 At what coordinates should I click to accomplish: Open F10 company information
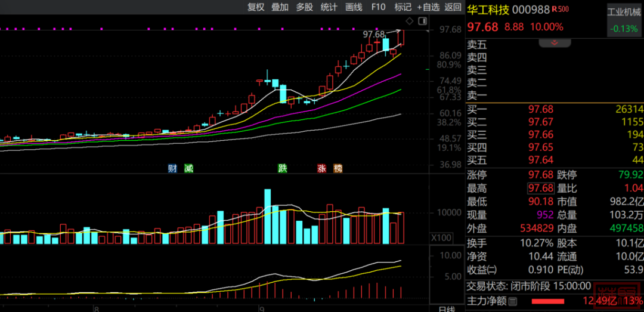(378, 7)
